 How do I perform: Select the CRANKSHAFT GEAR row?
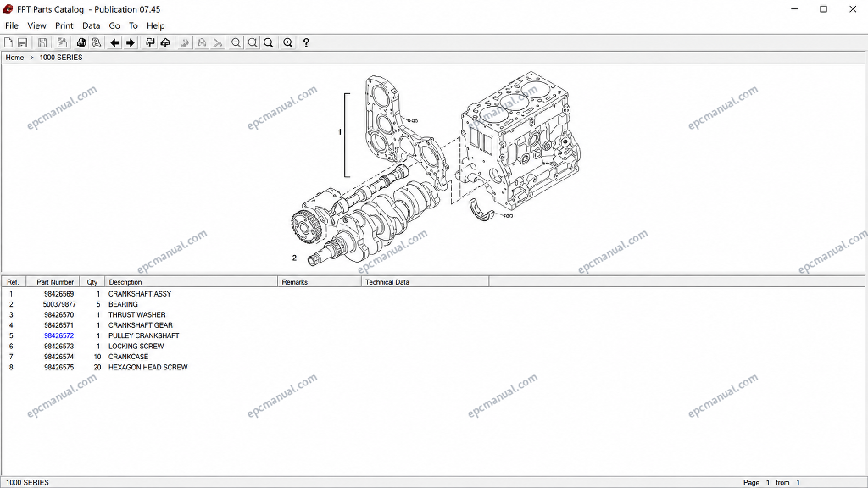[140, 325]
